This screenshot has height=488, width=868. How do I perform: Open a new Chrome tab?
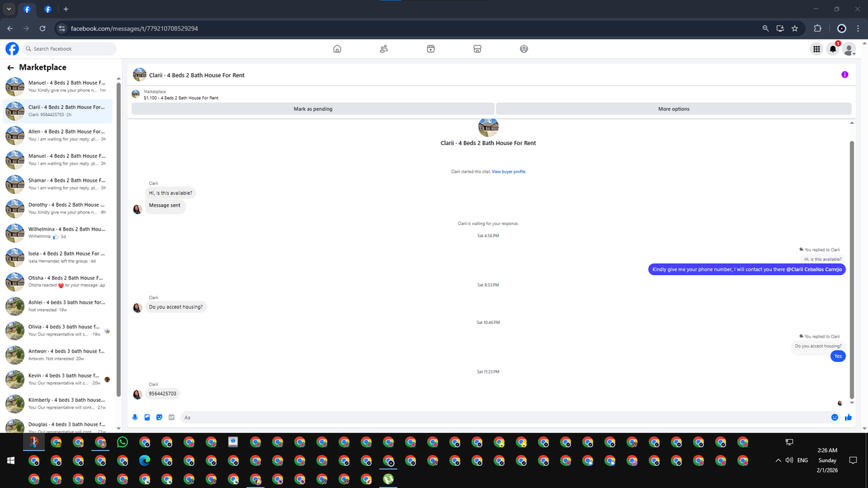click(66, 9)
